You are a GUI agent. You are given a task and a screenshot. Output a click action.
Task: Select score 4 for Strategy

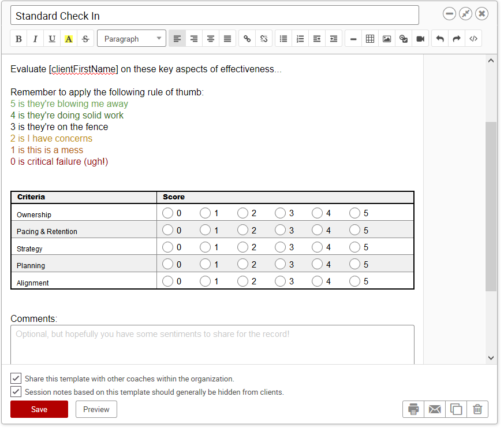[x=317, y=247]
